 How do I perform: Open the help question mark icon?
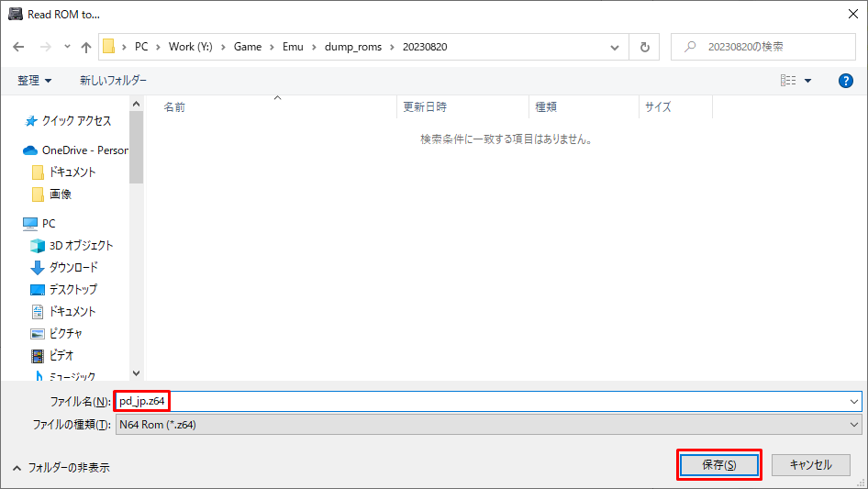click(846, 81)
